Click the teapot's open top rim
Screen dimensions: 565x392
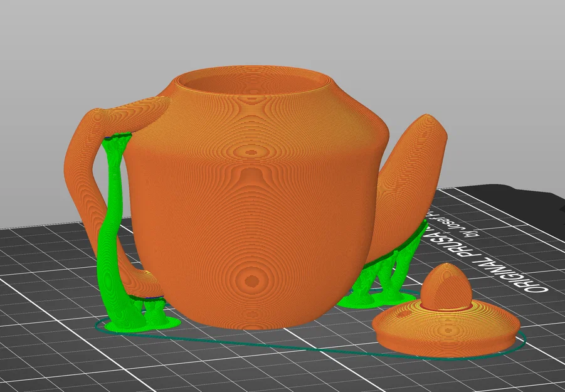[254, 80]
